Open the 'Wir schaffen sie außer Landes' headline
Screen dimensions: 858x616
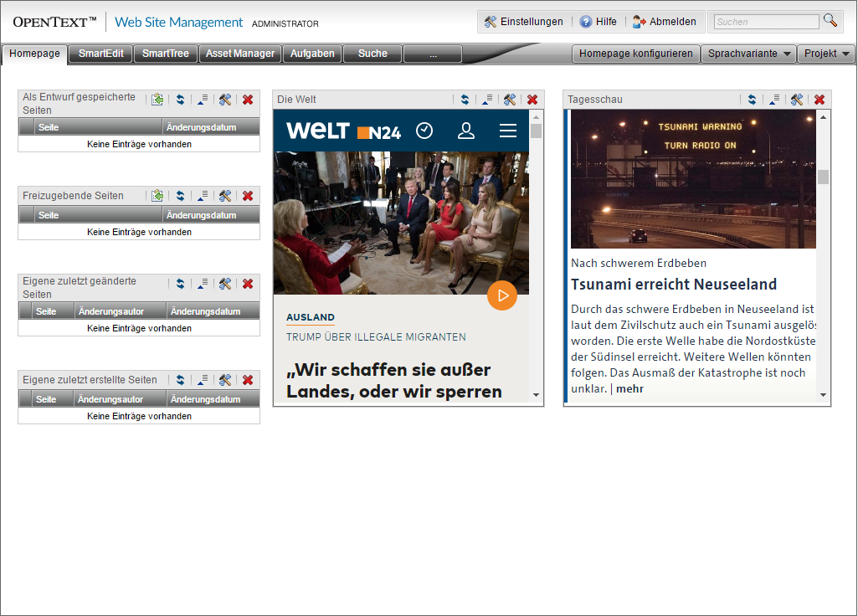(x=394, y=381)
